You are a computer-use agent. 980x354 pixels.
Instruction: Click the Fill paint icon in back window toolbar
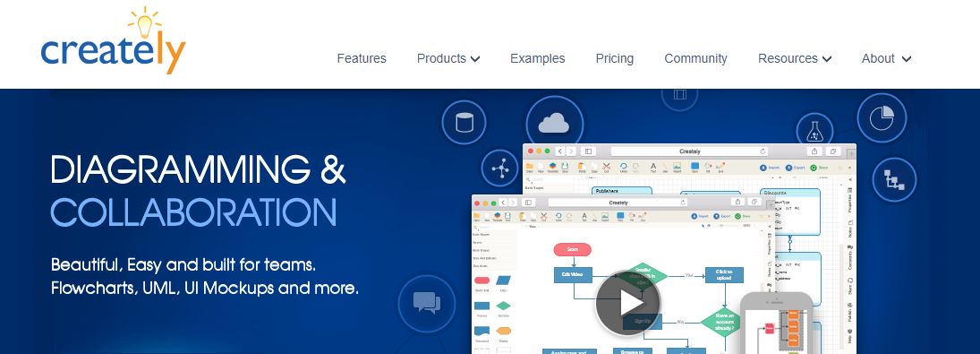[708, 167]
